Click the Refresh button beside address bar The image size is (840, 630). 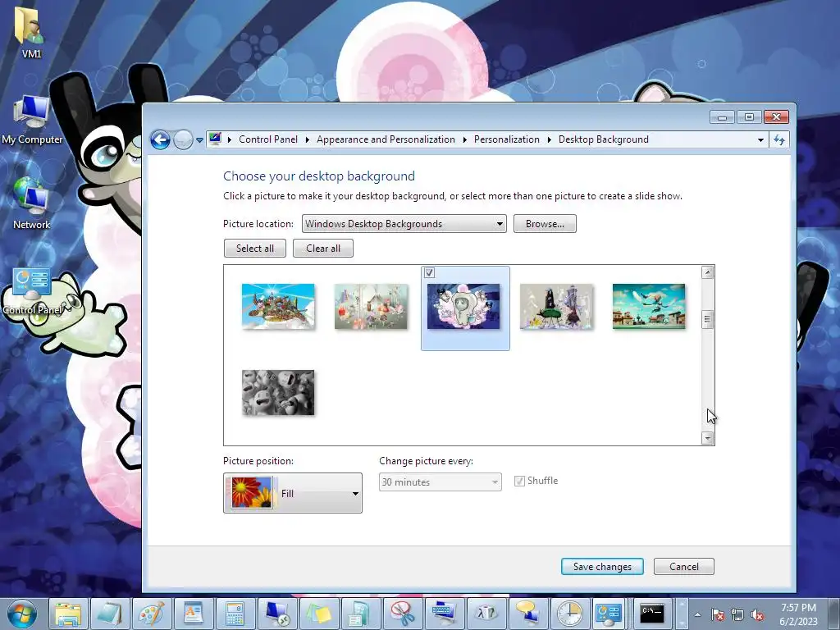coord(779,139)
